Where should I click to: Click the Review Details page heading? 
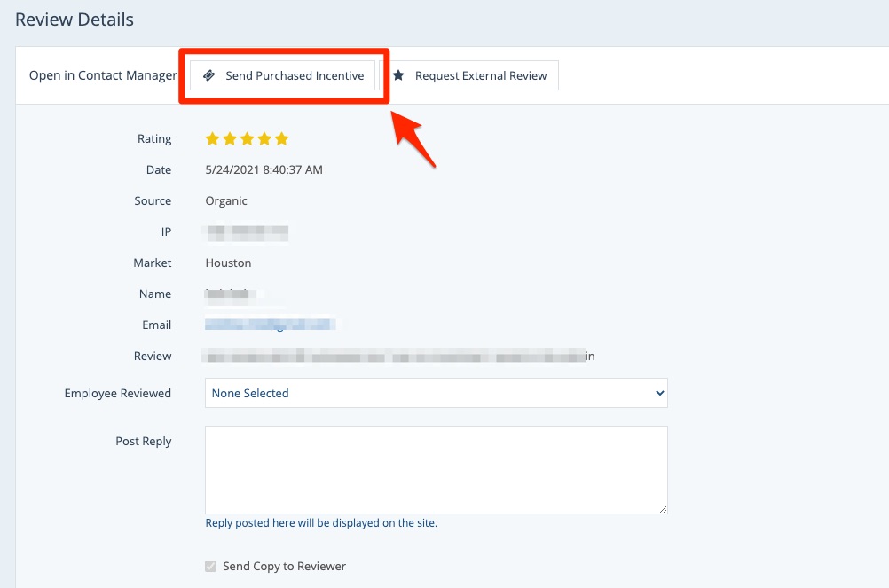75,20
